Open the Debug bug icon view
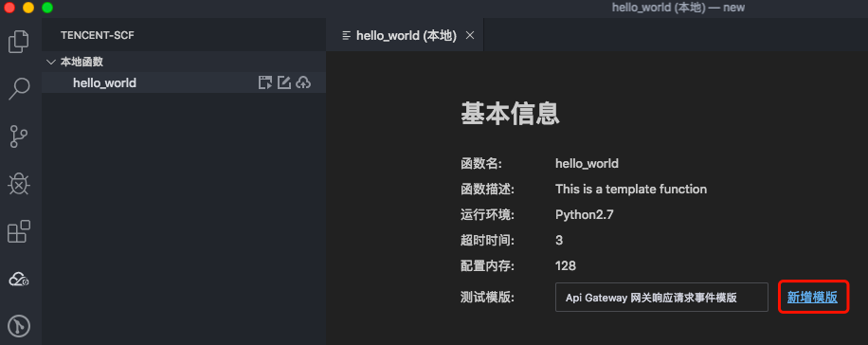Image resolution: width=868 pixels, height=345 pixels. (19, 185)
